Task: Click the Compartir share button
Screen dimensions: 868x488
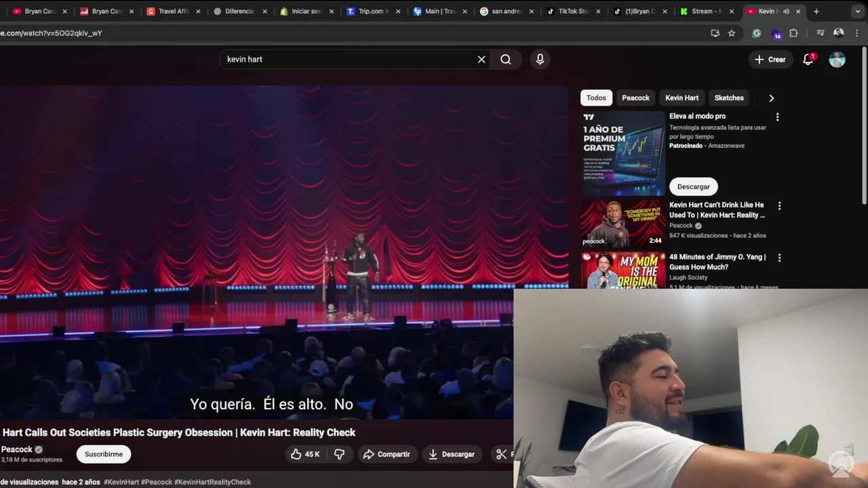Action: point(387,454)
